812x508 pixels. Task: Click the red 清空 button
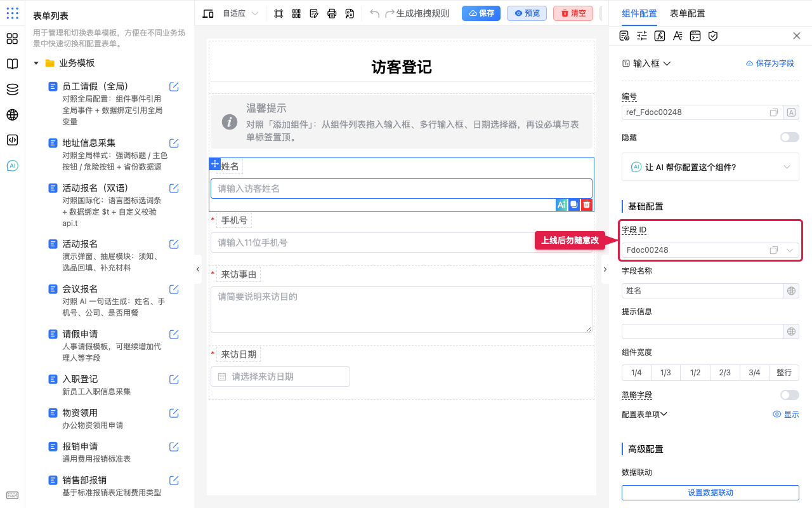coord(573,13)
